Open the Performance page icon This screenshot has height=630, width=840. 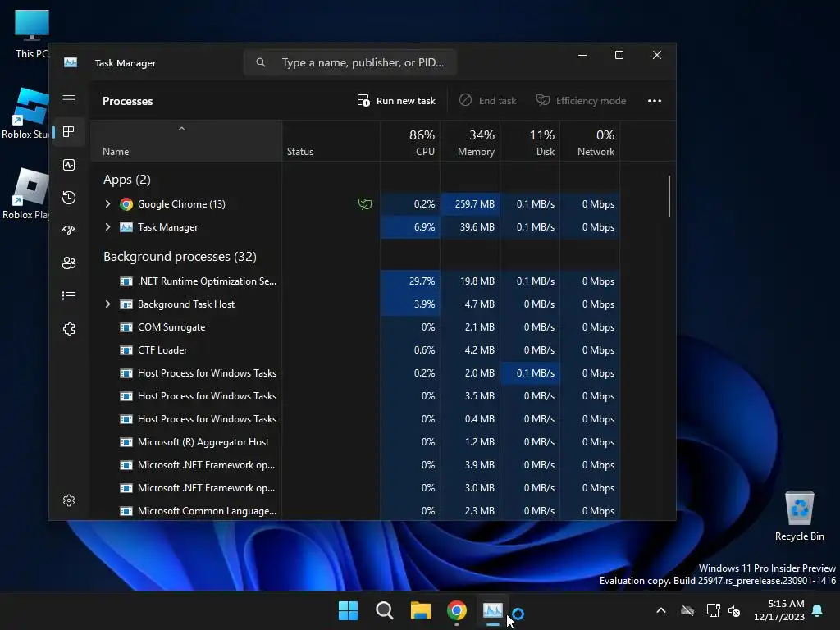pyautogui.click(x=69, y=165)
